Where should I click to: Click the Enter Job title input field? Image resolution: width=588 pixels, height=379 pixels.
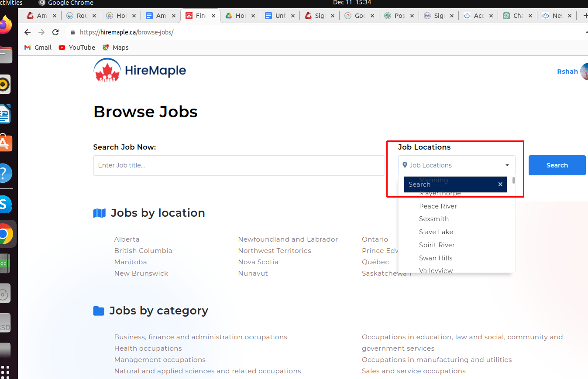click(x=239, y=165)
